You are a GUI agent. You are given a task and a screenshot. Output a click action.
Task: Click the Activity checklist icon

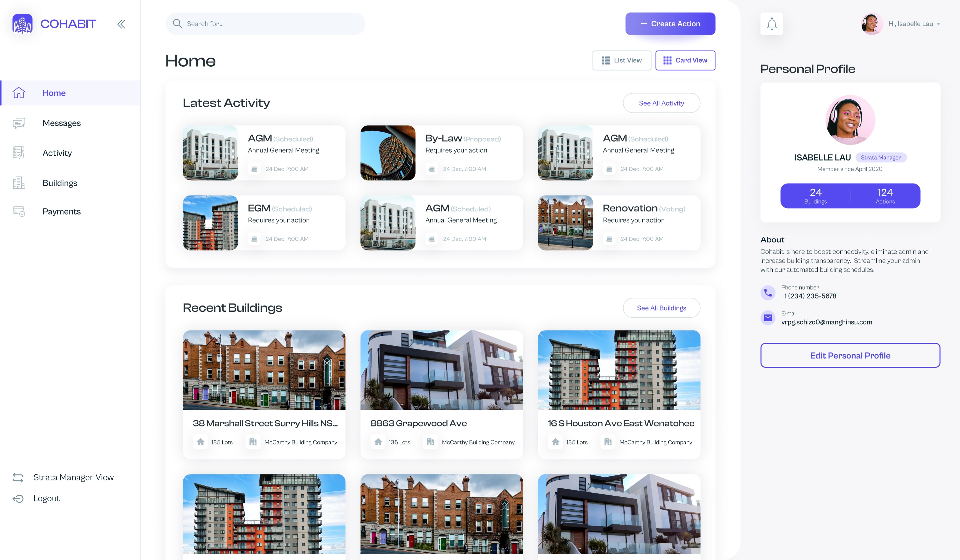click(19, 153)
